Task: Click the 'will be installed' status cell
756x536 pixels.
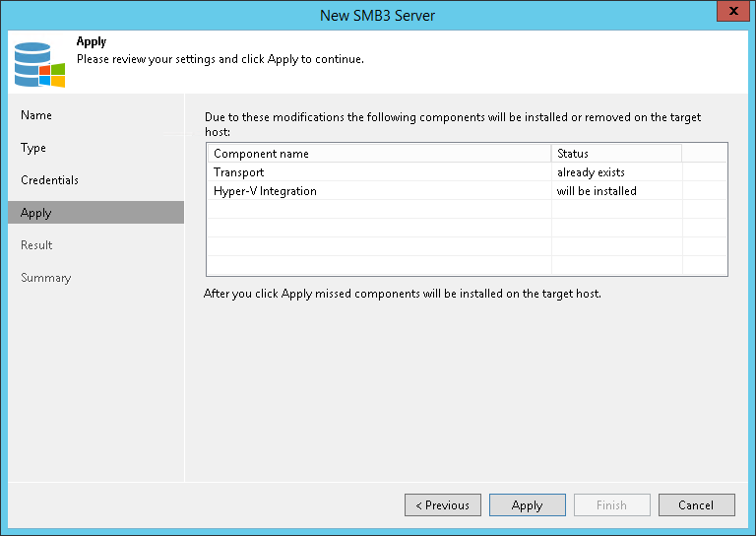Action: click(x=597, y=191)
